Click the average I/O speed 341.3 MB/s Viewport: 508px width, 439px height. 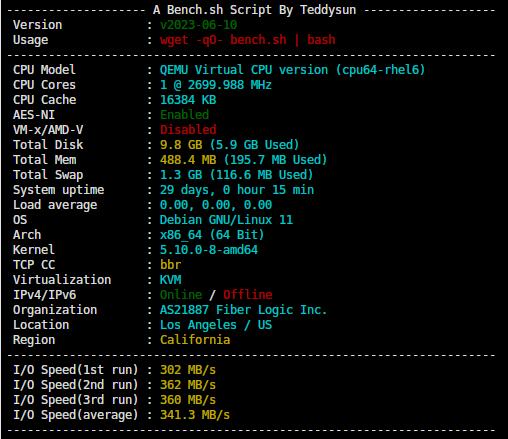[195, 415]
